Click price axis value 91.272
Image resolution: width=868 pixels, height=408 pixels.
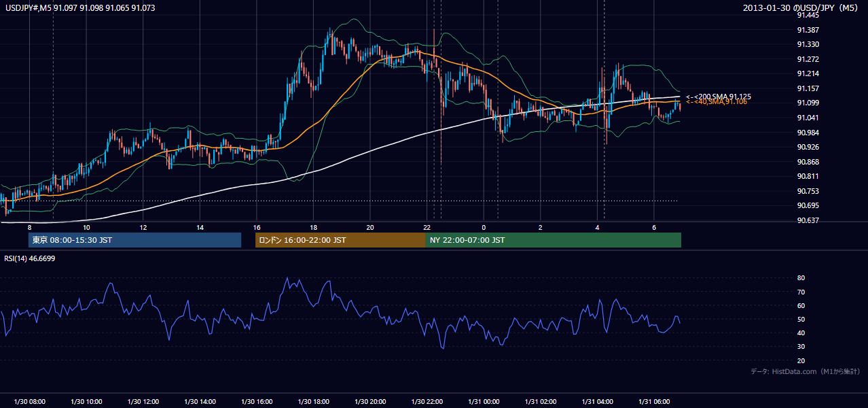pos(807,59)
